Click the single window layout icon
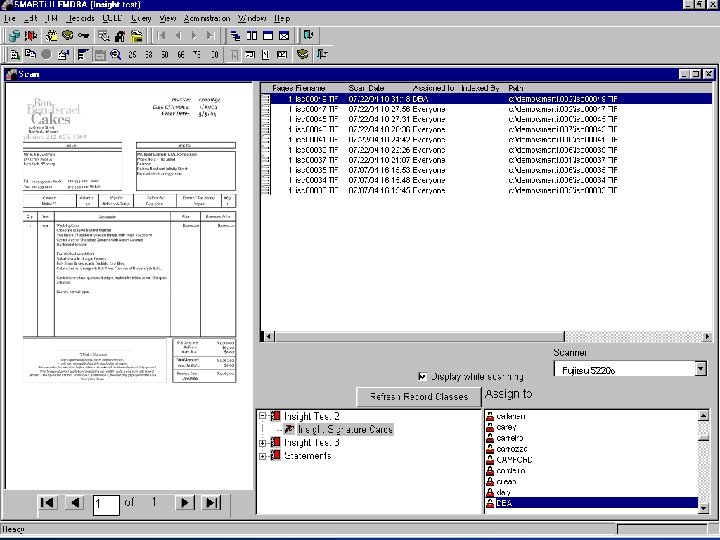 (x=268, y=35)
